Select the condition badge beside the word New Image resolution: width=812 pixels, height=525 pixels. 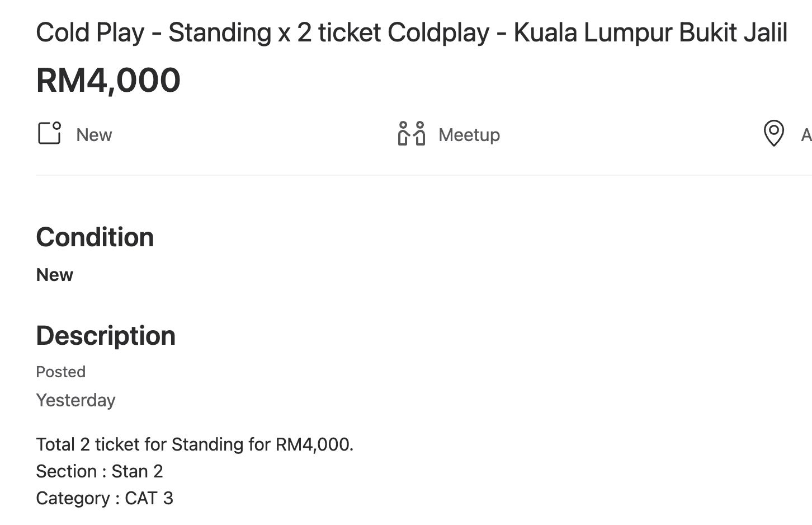pyautogui.click(x=49, y=134)
